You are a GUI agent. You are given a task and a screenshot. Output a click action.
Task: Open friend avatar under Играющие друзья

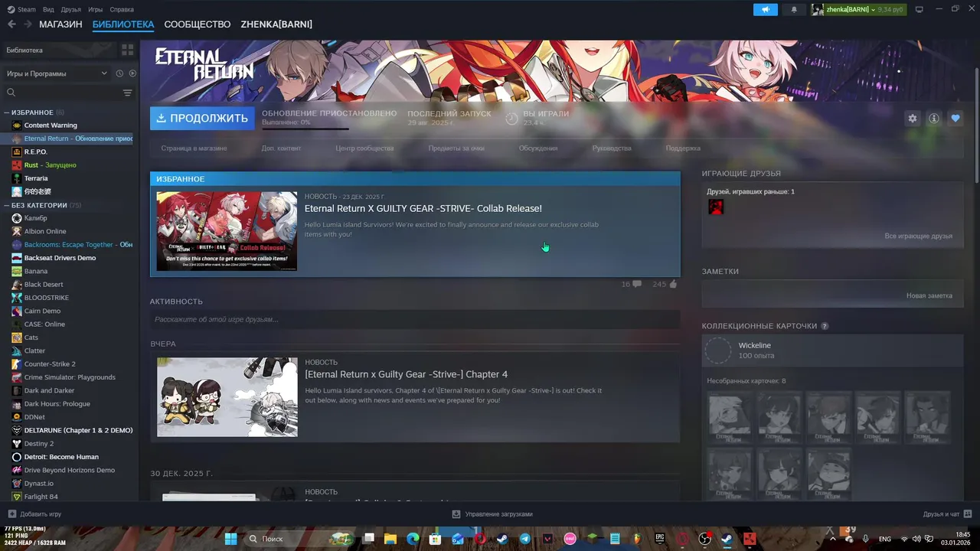[x=716, y=207]
